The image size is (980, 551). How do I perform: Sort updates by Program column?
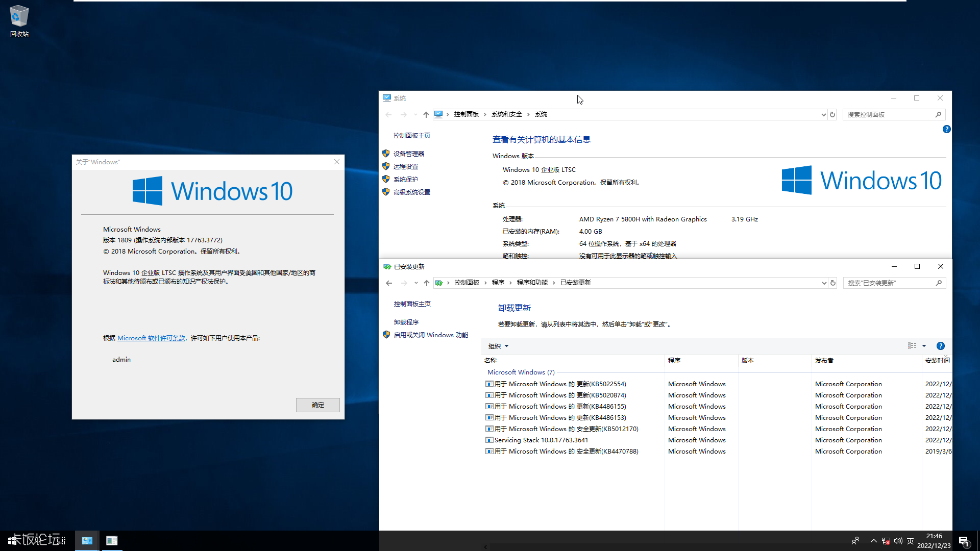701,361
